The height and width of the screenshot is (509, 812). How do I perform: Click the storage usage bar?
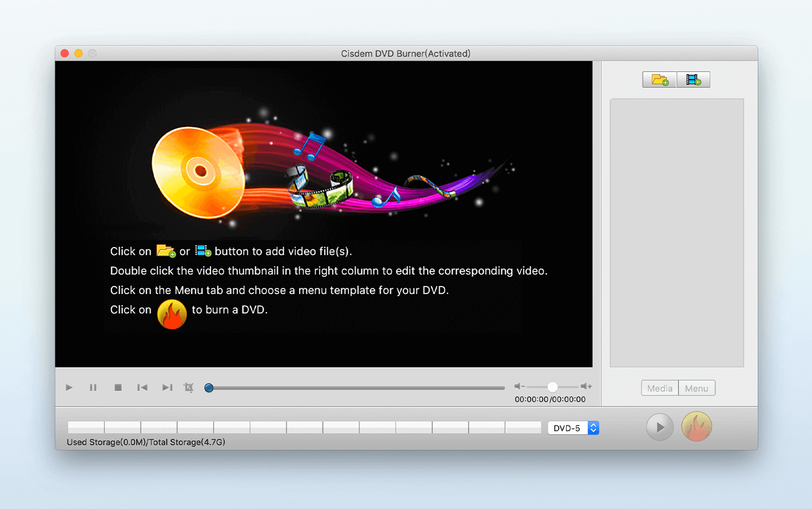[304, 427]
